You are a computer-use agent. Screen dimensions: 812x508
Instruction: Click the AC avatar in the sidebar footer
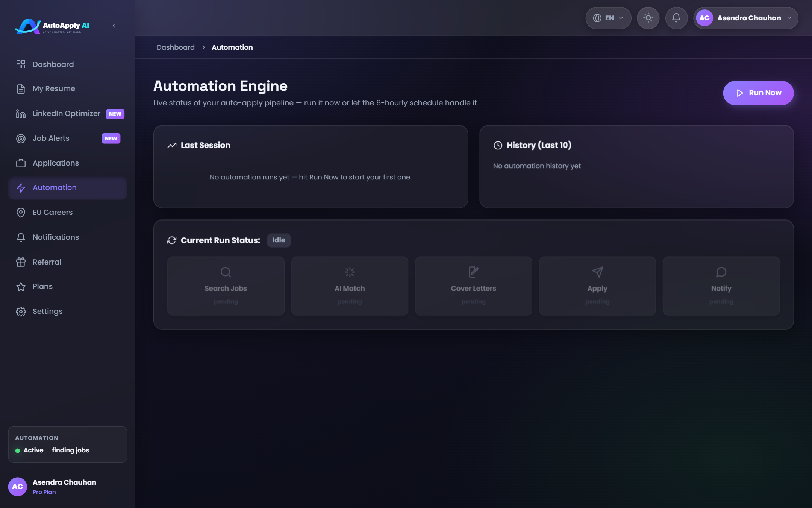coord(18,487)
